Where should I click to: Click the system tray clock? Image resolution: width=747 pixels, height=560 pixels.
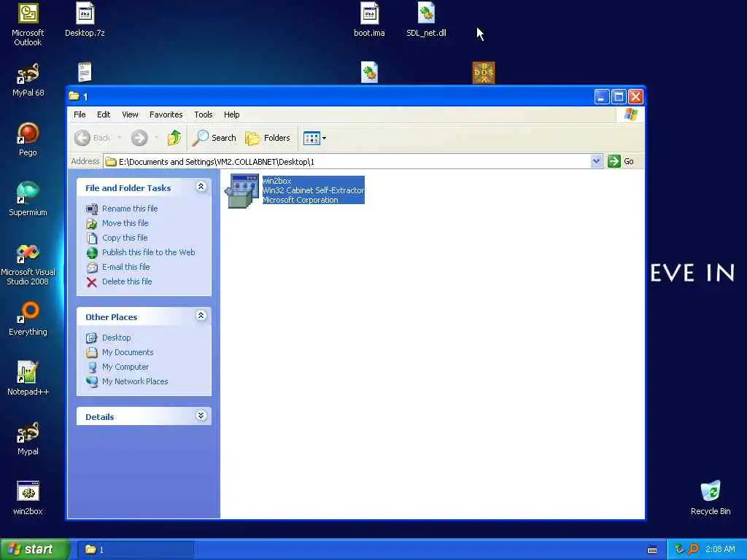720,550
